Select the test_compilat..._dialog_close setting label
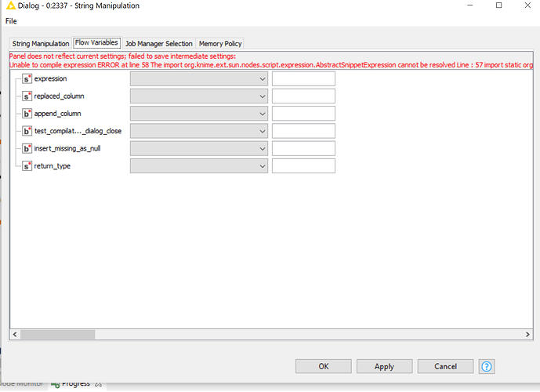This screenshot has height=392, width=540. pos(78,131)
